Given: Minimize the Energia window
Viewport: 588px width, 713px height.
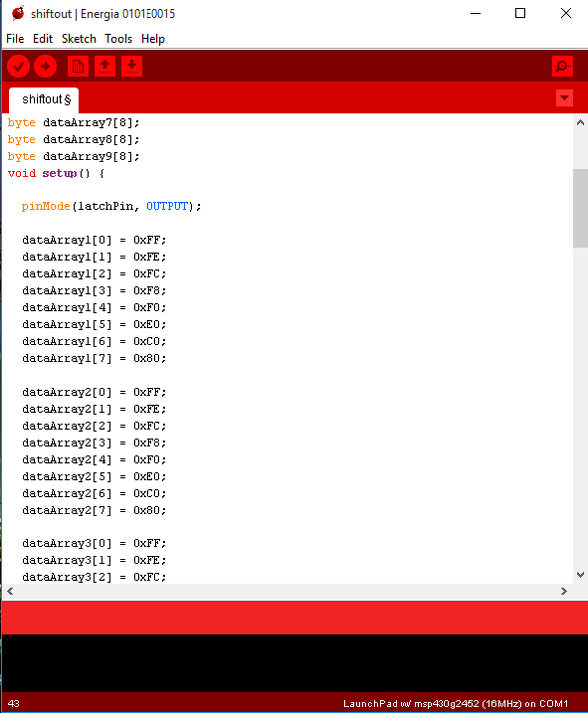Looking at the screenshot, I should click(475, 13).
